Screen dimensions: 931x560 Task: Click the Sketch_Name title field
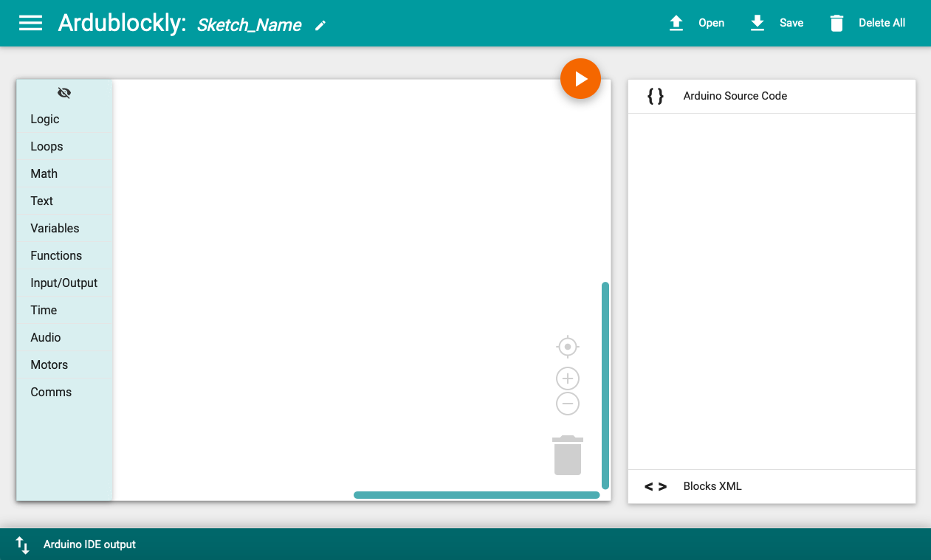click(x=249, y=25)
